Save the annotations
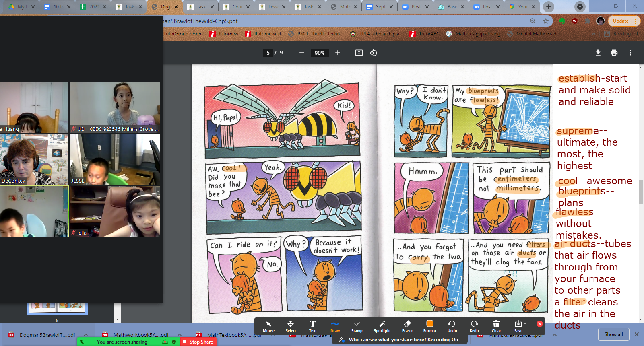This screenshot has height=346, width=644. point(518,327)
